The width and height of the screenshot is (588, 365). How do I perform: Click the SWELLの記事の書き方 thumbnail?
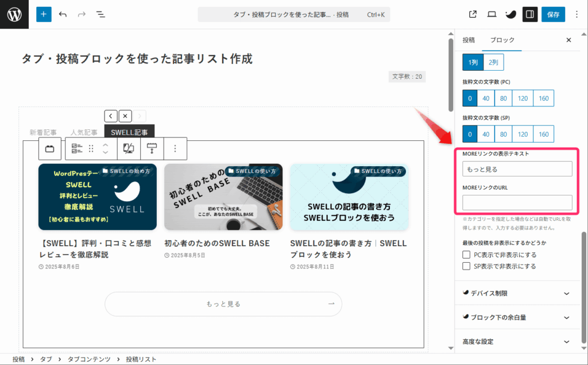(x=349, y=197)
